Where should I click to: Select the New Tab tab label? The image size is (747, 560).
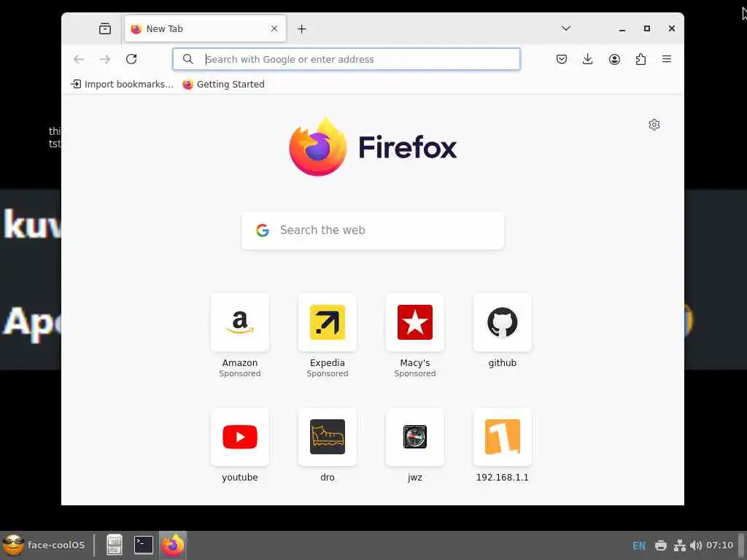click(164, 29)
